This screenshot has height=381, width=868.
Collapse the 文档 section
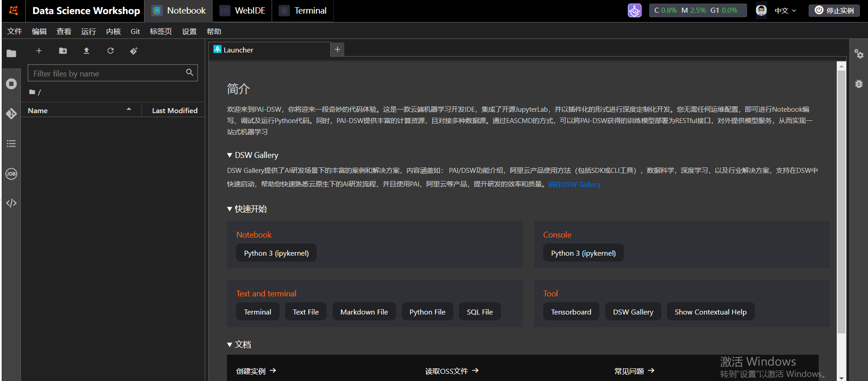(x=230, y=345)
